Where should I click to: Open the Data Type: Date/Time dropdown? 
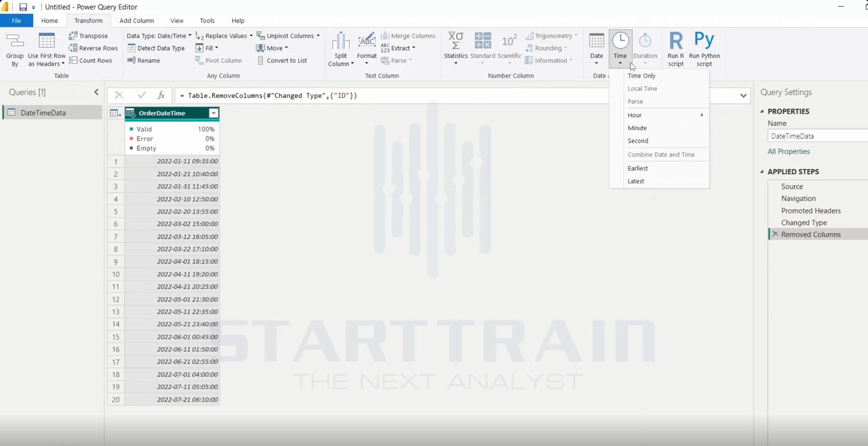(159, 36)
